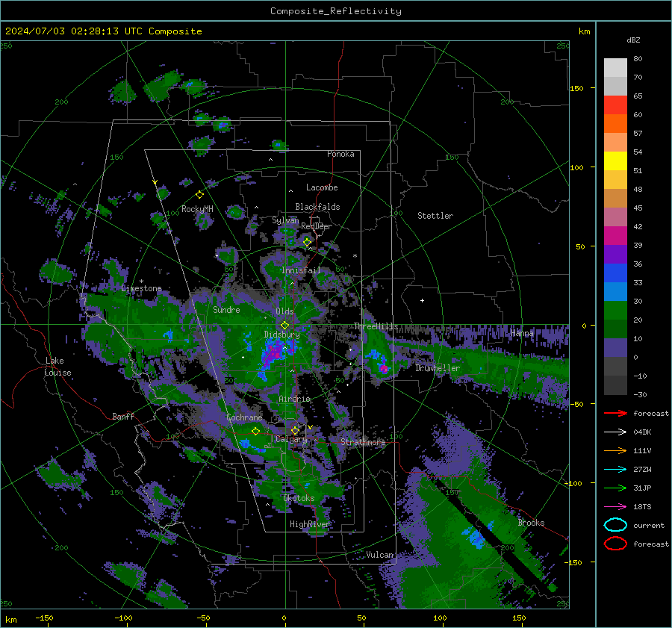The width and height of the screenshot is (672, 628).
Task: Click the light blue 30-33 dBZ swatch
Action: click(615, 292)
